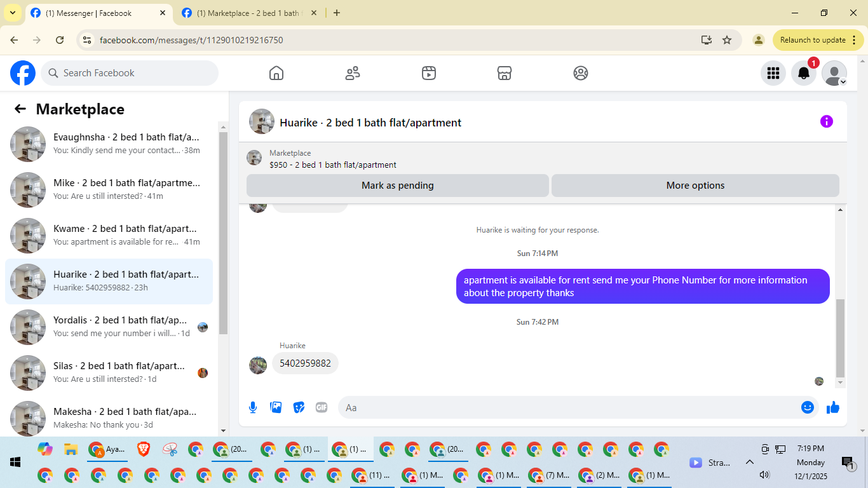
Task: Click the chat scrollbar down arrow
Action: click(841, 383)
